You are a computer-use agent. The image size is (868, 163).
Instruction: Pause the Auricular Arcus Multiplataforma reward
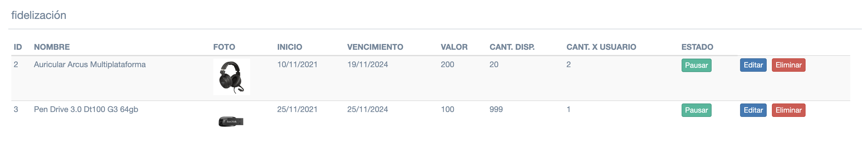pos(696,65)
